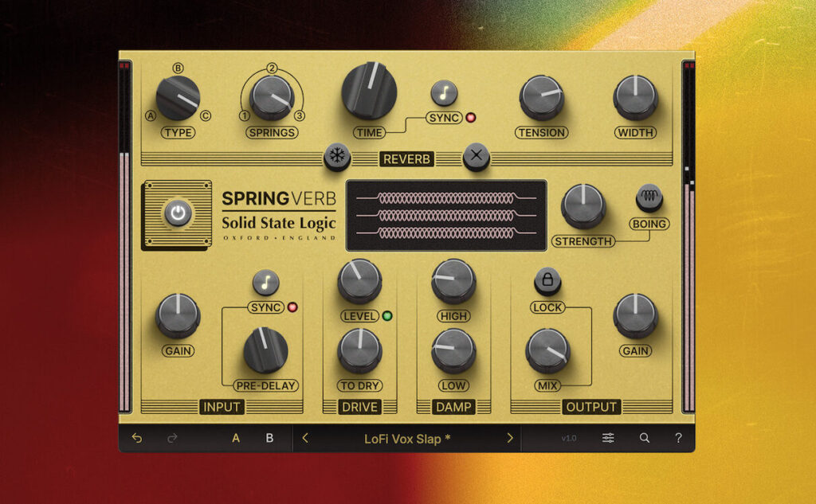The image size is (816, 504).
Task: Open the help question mark icon
Action: pos(679,438)
